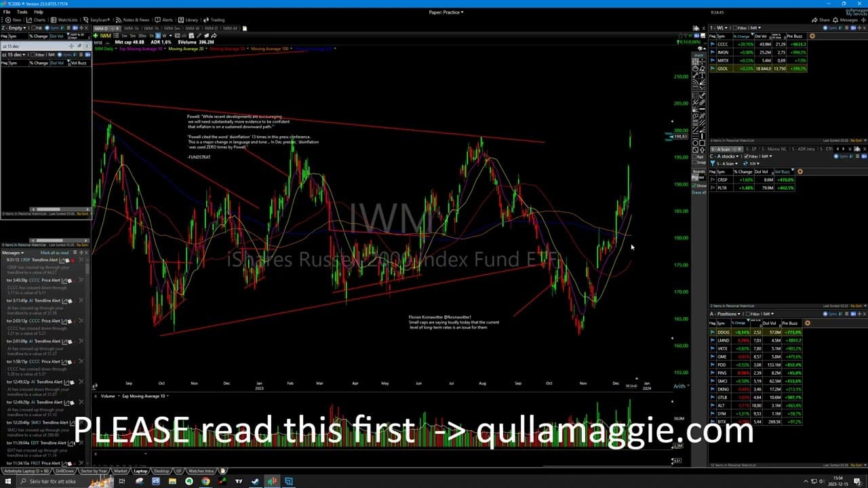Switch to Watches Intra layout tab
This screenshot has height=488, width=868.
pos(201,471)
